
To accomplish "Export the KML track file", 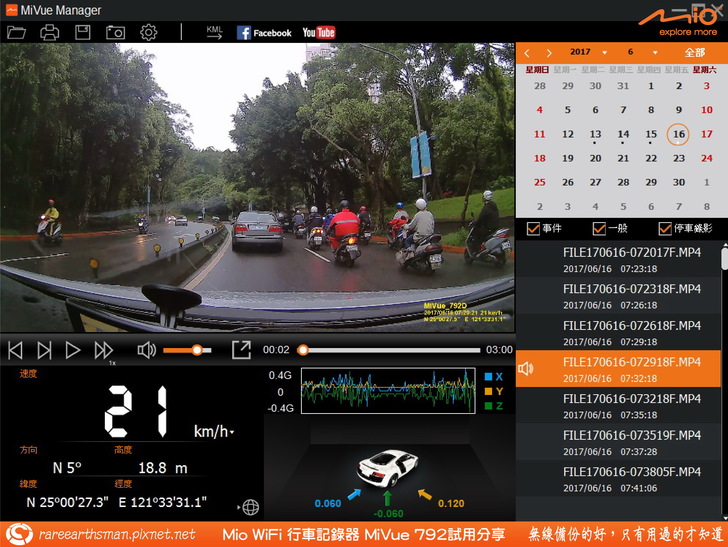I will tap(214, 32).
